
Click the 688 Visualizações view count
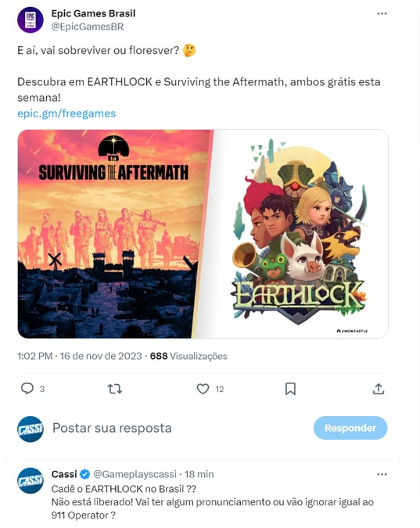(x=188, y=356)
